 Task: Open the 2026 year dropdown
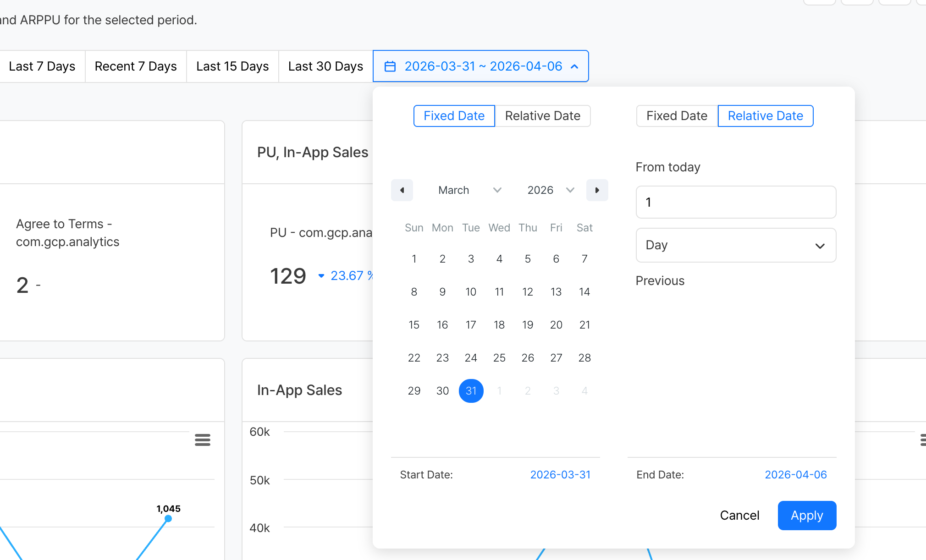click(x=550, y=190)
